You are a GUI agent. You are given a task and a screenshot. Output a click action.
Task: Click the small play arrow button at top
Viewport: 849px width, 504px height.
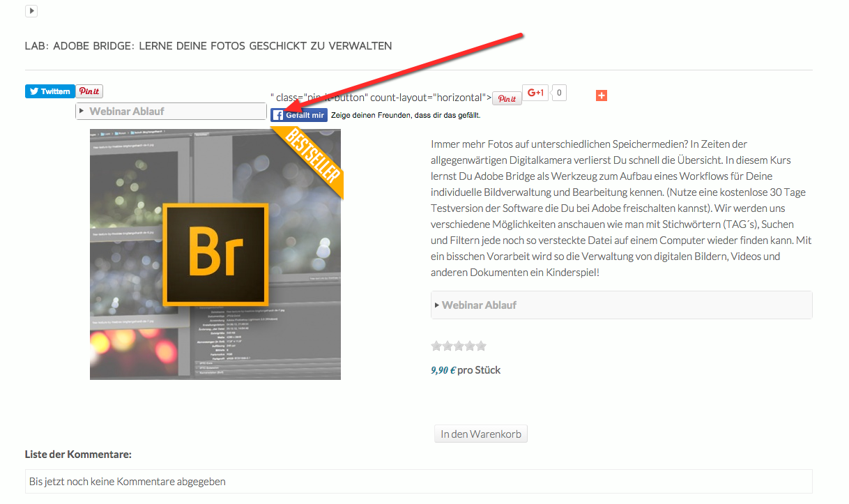pyautogui.click(x=31, y=10)
